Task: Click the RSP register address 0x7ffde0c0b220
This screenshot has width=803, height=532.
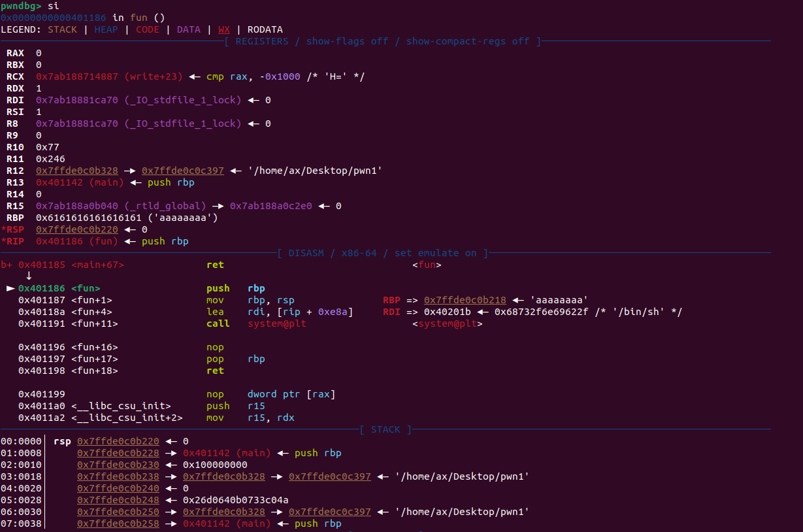Action: click(x=77, y=229)
